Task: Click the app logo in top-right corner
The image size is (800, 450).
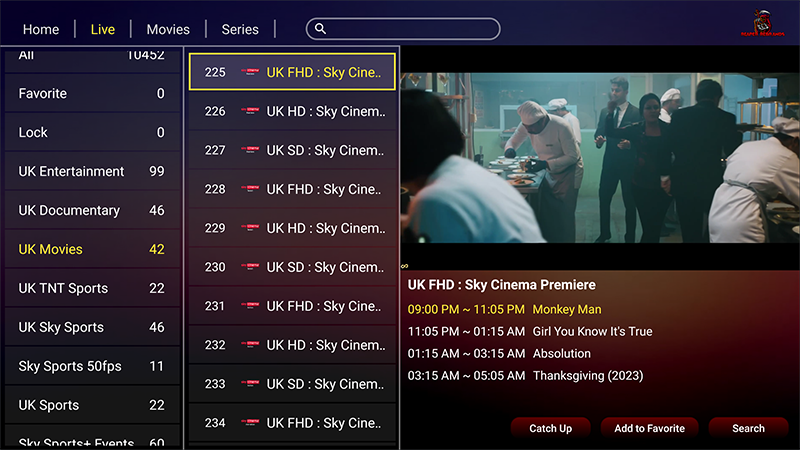Action: coord(769,24)
